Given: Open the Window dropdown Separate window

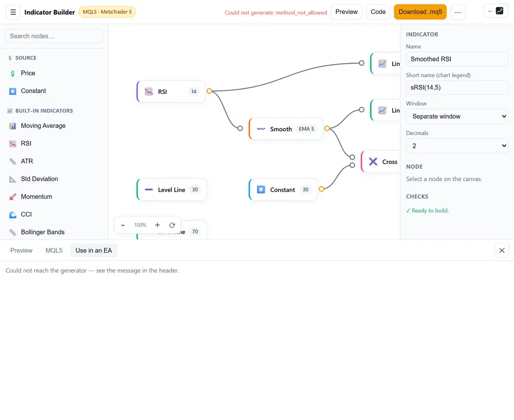Looking at the screenshot, I should pyautogui.click(x=457, y=116).
